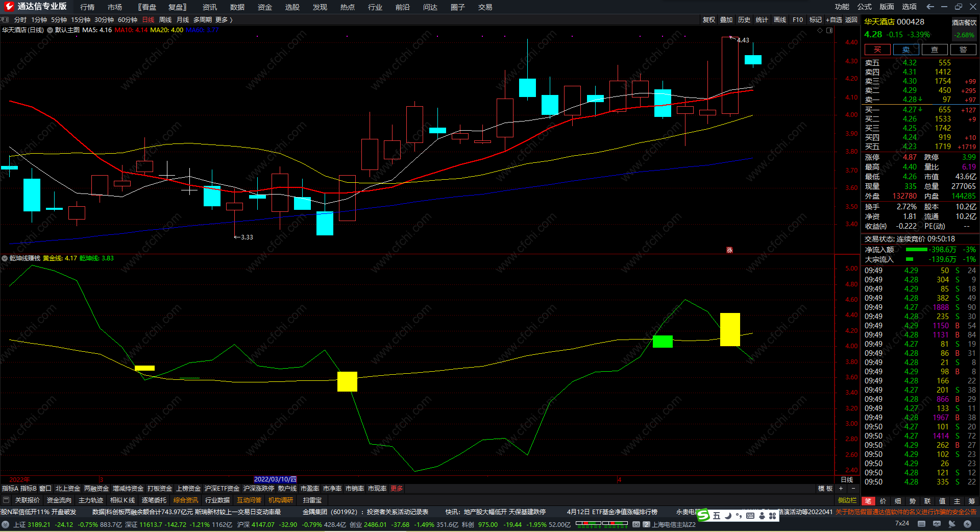
Task: Select the 5分钟 period
Action: [59, 19]
